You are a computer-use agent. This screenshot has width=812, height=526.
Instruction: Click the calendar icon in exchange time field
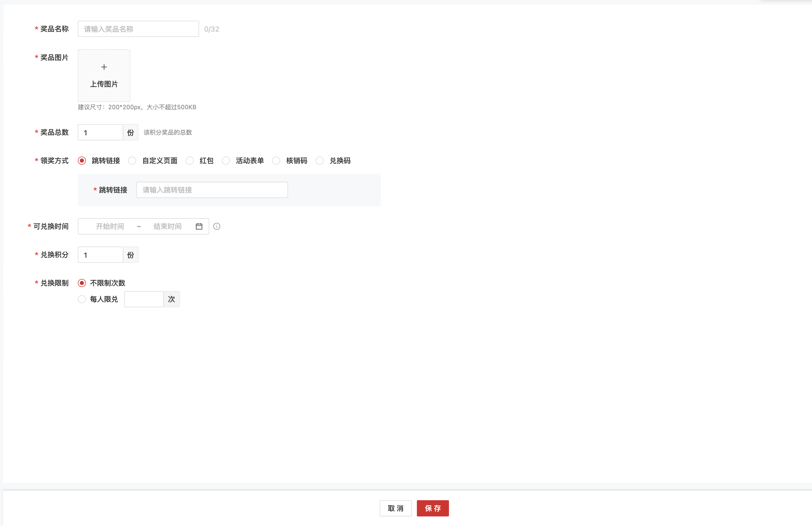click(199, 226)
